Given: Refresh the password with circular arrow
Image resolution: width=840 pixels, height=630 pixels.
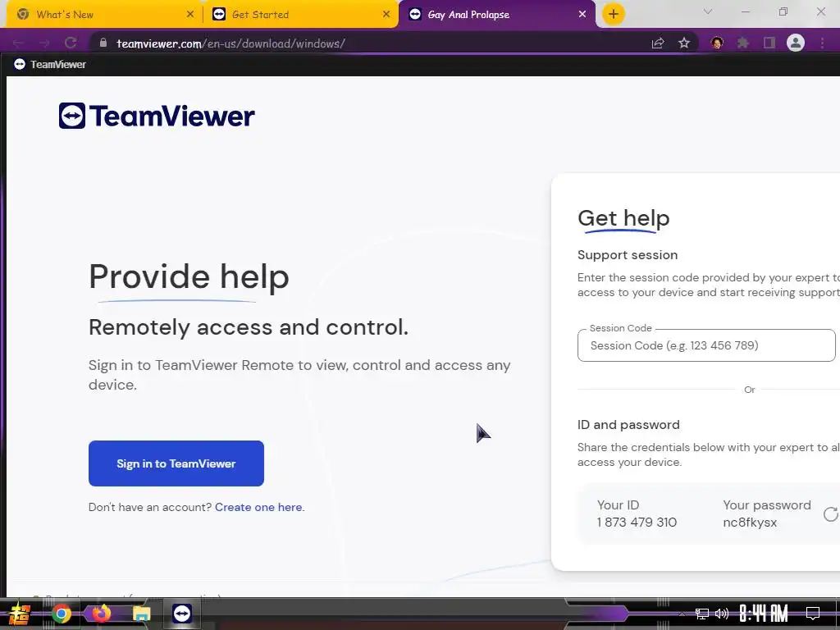Looking at the screenshot, I should tap(831, 514).
